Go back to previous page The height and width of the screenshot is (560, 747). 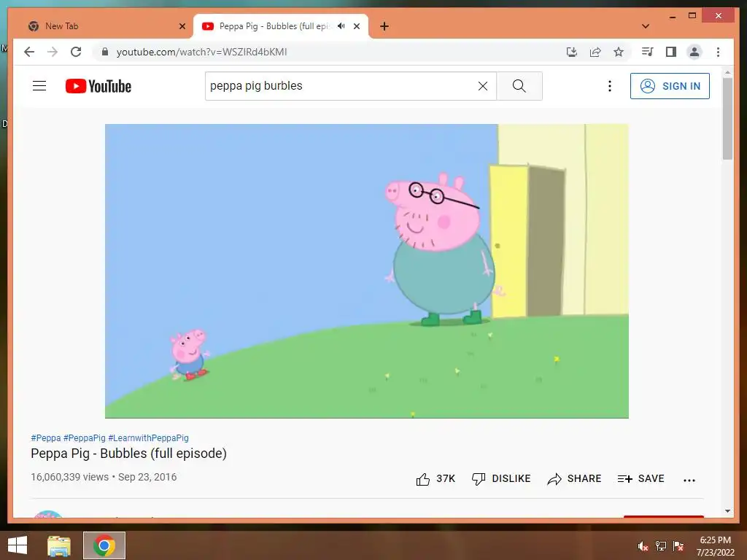tap(29, 52)
